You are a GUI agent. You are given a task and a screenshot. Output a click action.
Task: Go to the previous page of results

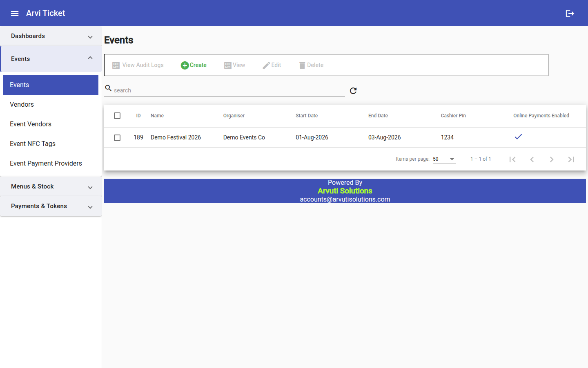(532, 159)
